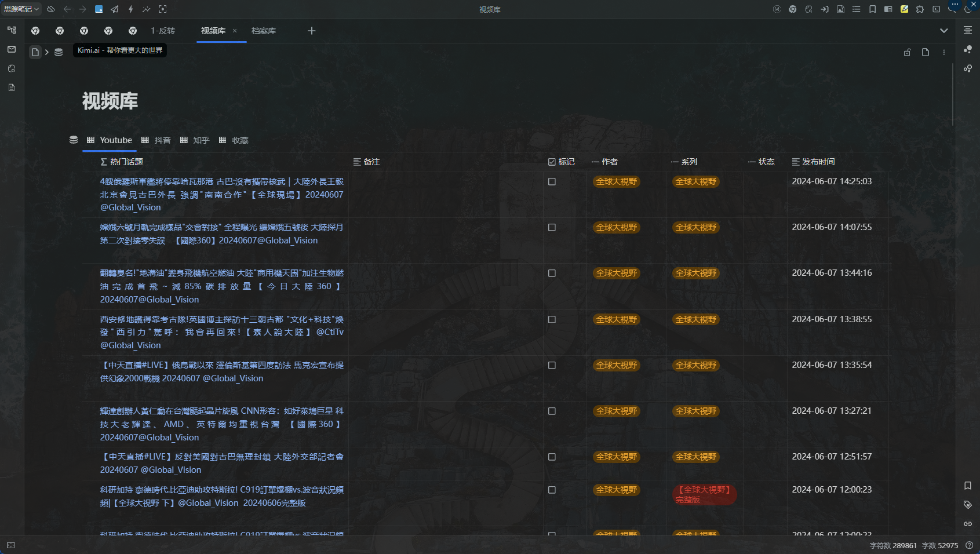The image size is (980, 554).
Task: Click the red 【全球大視野】完整版 series tag
Action: (704, 494)
